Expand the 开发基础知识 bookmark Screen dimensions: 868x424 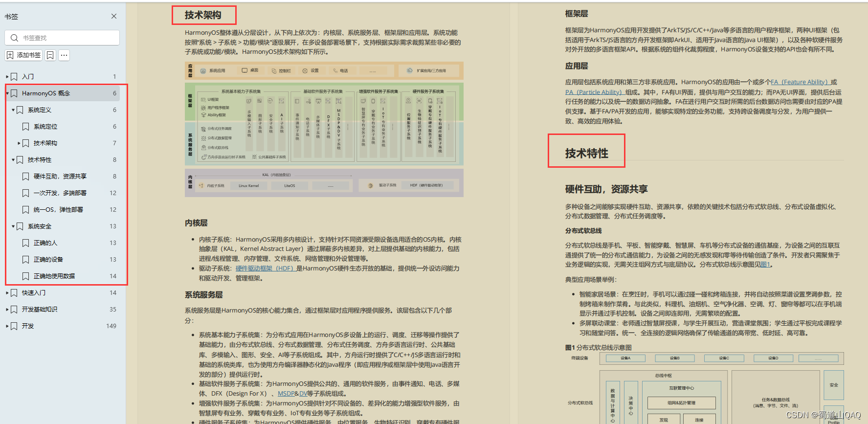(x=7, y=310)
